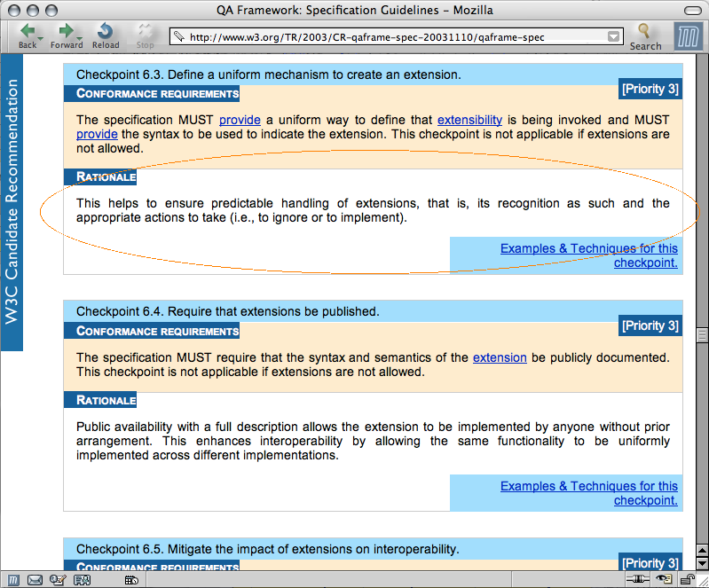Toggle online/offline connection plug icon
The width and height of the screenshot is (709, 588).
point(634,580)
